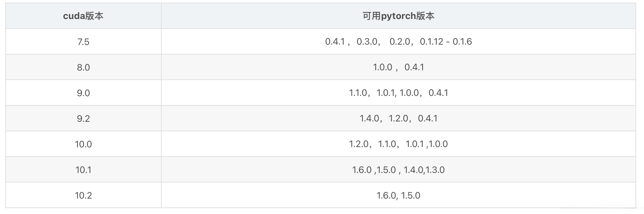The width and height of the screenshot is (644, 214).
Task: Click the 可用pytorch版本 column header
Action: click(x=398, y=16)
